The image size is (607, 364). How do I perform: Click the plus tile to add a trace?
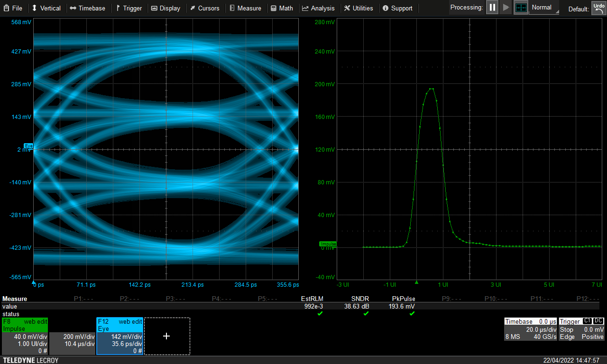tap(167, 336)
